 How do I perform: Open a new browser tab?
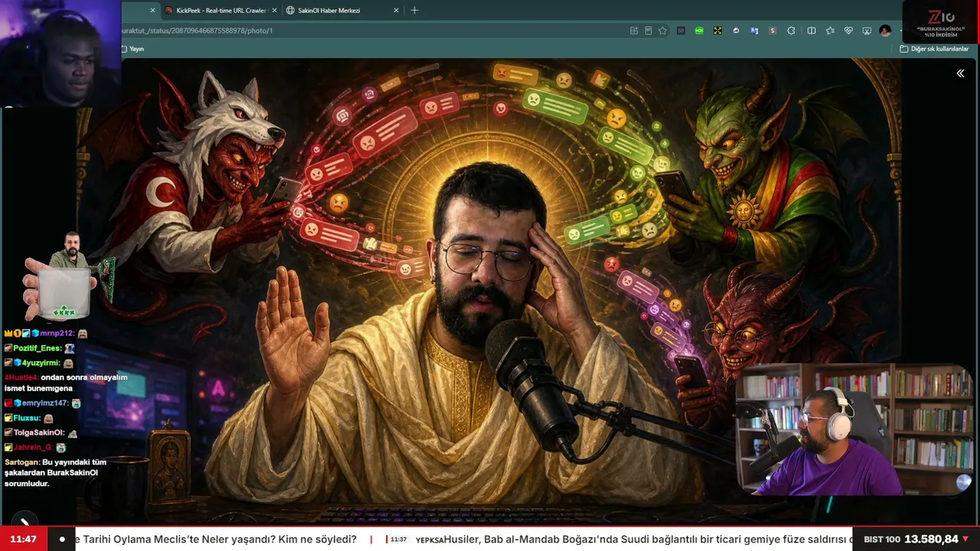(414, 11)
